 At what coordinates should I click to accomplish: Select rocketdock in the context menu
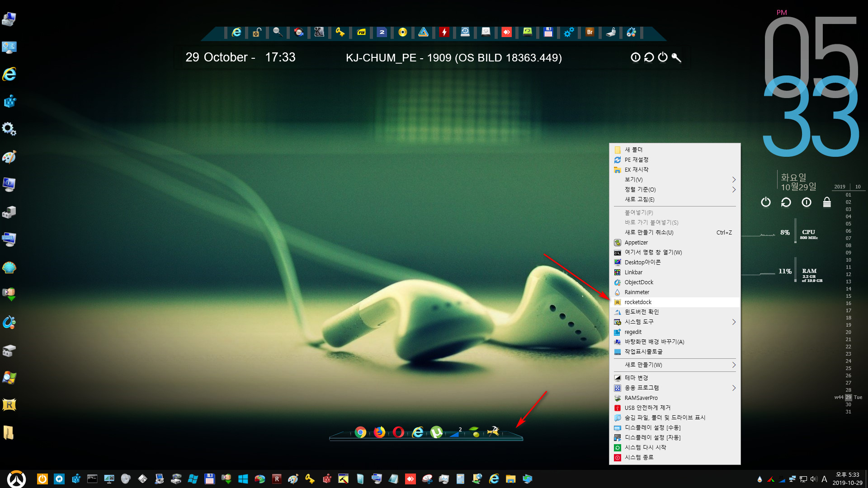(675, 302)
